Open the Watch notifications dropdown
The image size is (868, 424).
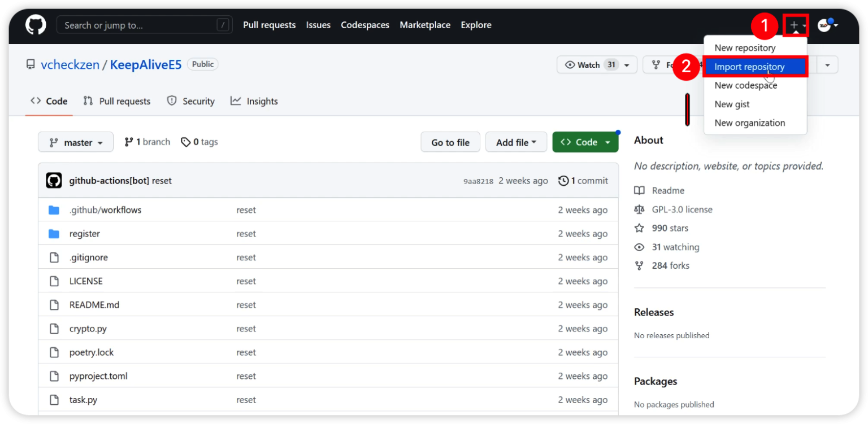click(x=597, y=65)
